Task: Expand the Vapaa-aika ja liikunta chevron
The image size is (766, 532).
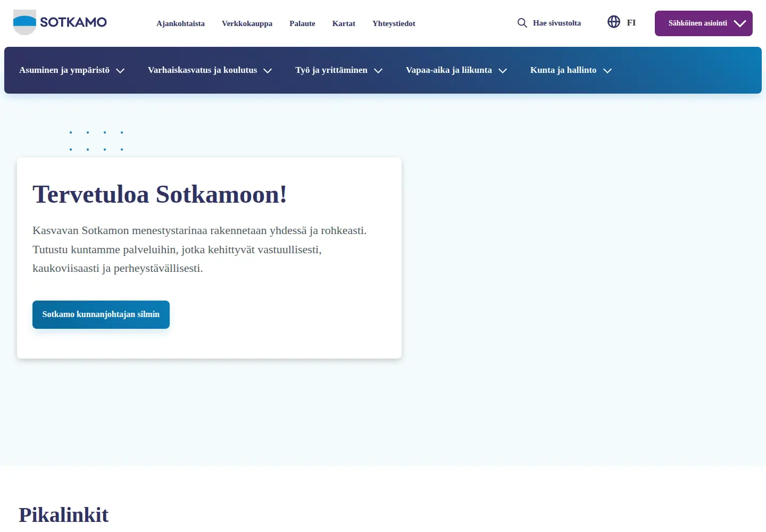Action: (503, 71)
